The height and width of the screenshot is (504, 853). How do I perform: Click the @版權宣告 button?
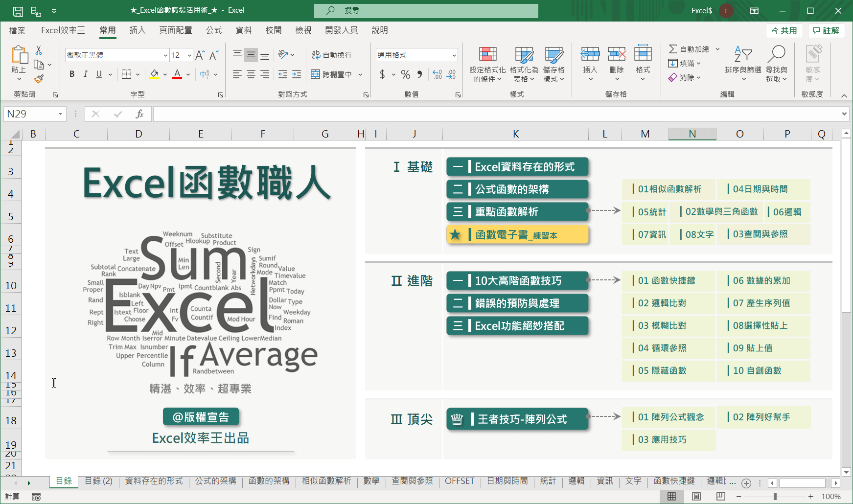pyautogui.click(x=201, y=417)
